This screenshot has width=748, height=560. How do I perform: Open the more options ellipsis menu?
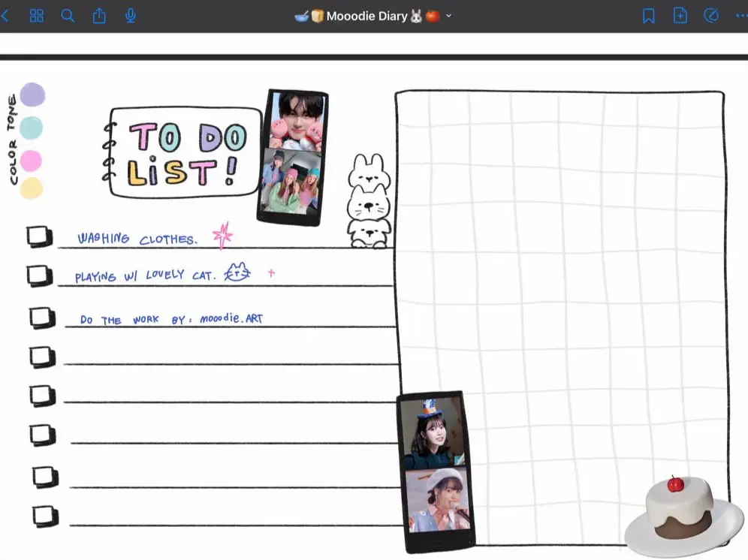pos(737,15)
